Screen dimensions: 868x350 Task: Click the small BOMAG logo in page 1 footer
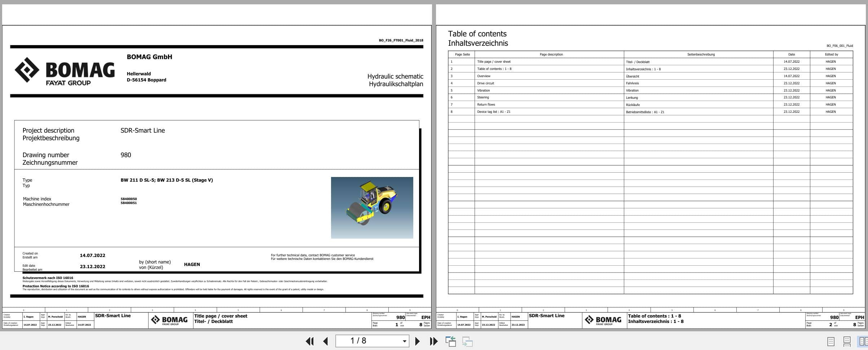(x=169, y=320)
